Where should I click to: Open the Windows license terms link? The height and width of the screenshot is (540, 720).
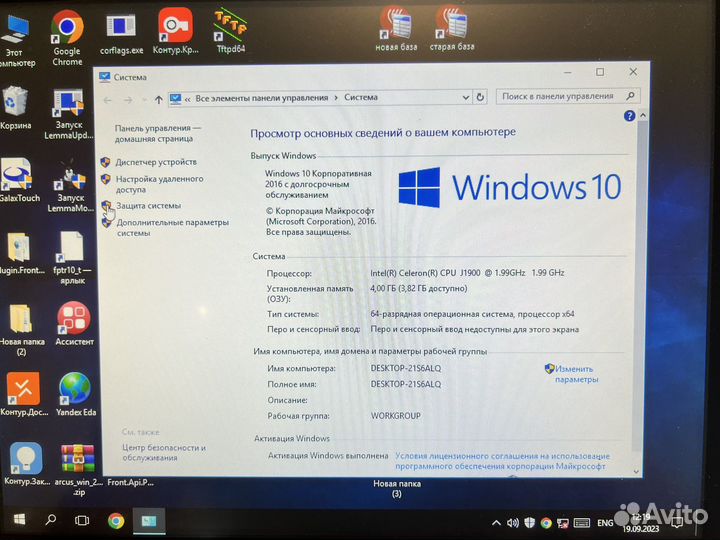tap(500, 460)
